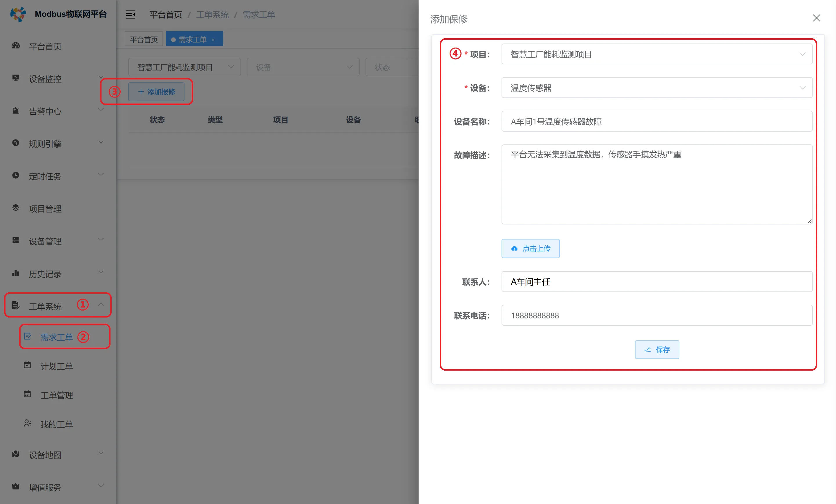Open 平台首页 via its dashboard icon
The width and height of the screenshot is (836, 504).
tap(16, 46)
